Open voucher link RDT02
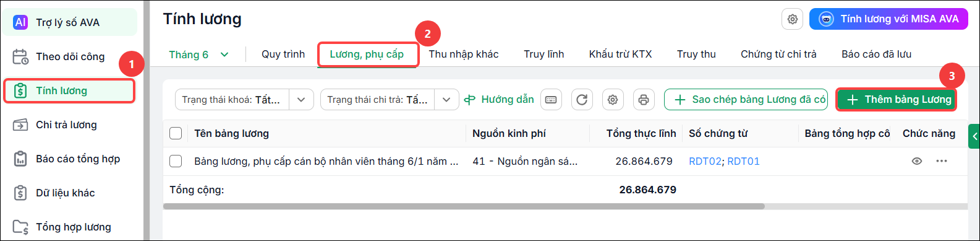The height and width of the screenshot is (241, 980). (705, 161)
